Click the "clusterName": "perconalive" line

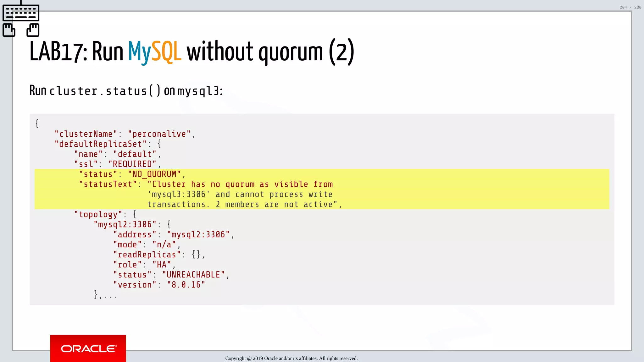point(125,134)
